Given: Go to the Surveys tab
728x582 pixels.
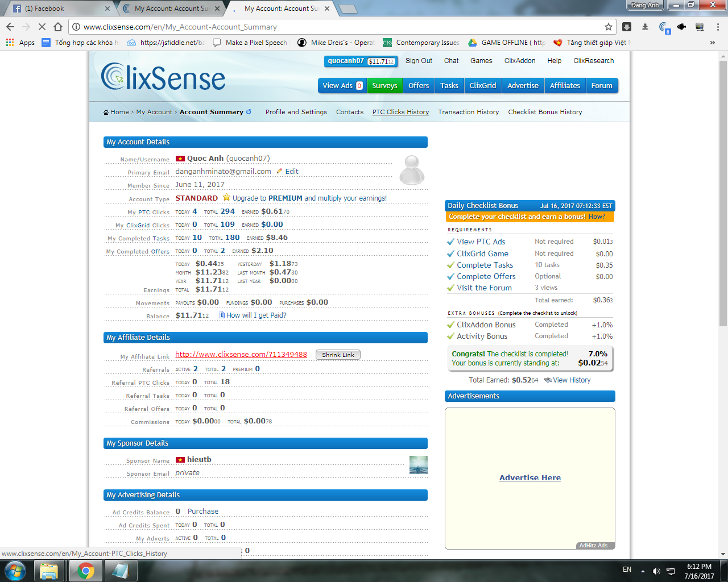Looking at the screenshot, I should (384, 86).
